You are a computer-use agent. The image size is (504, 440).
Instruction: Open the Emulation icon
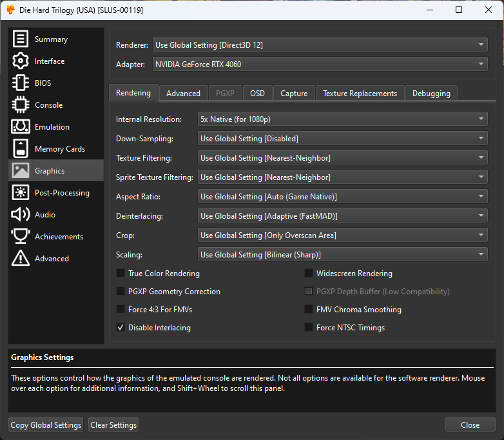[21, 126]
